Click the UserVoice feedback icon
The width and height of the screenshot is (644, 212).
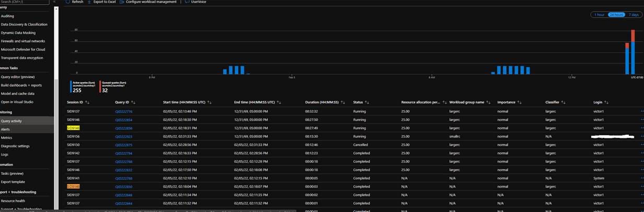[x=187, y=2]
